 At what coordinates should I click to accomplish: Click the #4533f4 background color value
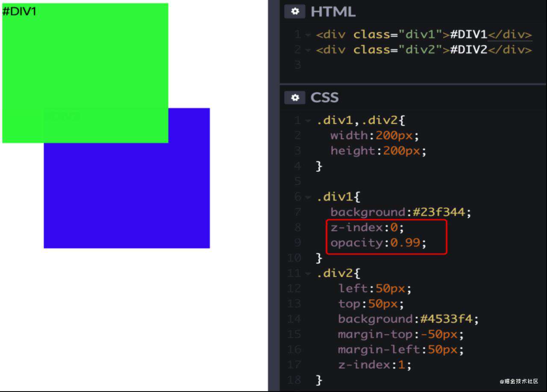446,319
